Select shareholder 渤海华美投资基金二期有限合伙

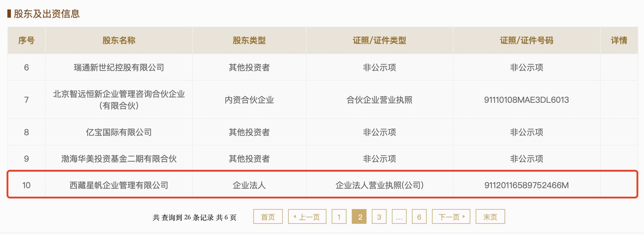[119, 159]
